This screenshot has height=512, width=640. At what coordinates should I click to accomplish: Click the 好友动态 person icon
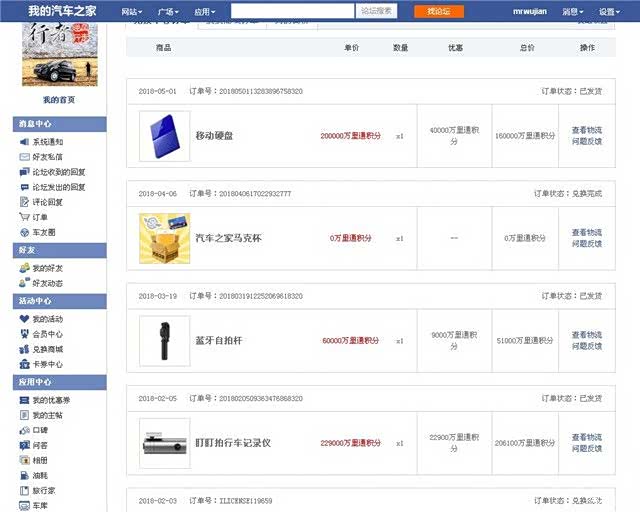pyautogui.click(x=24, y=283)
